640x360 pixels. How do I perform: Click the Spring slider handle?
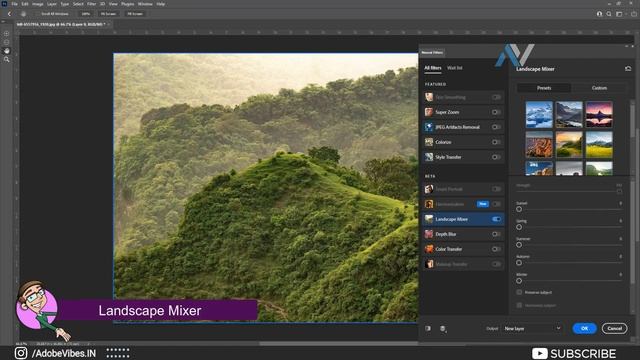point(519,227)
